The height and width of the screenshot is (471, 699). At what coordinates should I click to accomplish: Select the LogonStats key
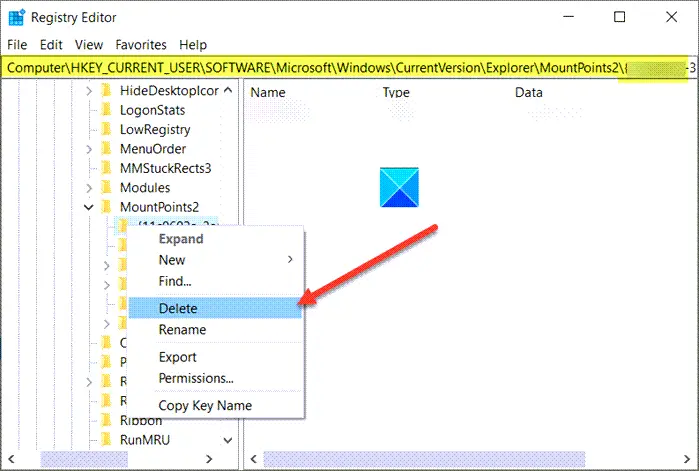pos(152,110)
